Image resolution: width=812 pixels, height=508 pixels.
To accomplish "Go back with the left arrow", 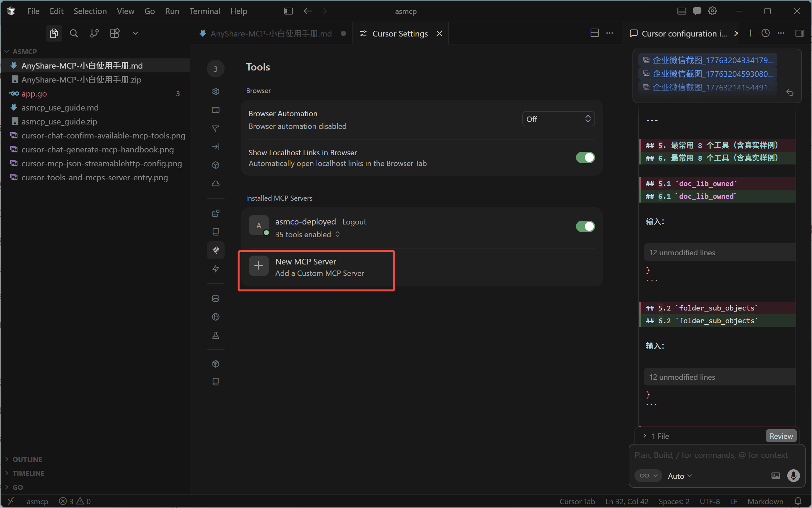I will [307, 11].
